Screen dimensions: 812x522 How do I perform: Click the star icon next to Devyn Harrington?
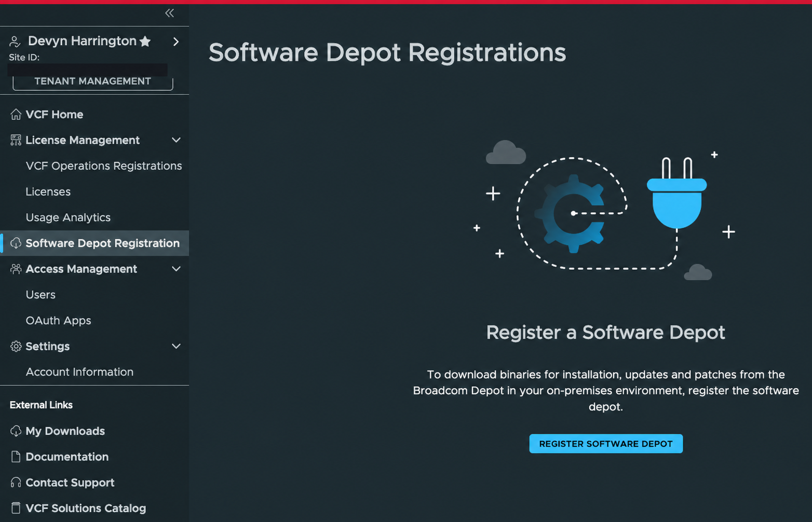[x=145, y=41]
